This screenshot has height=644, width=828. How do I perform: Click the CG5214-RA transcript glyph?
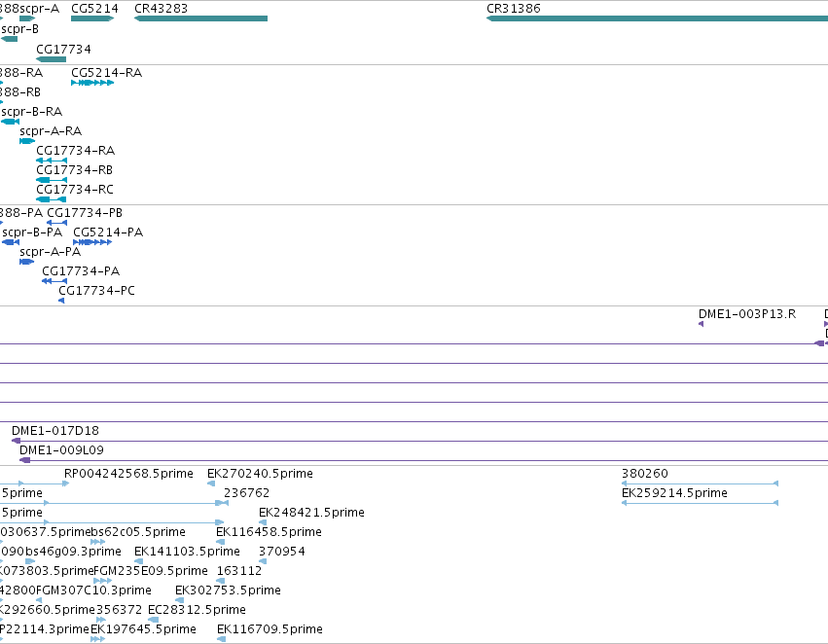tap(92, 83)
